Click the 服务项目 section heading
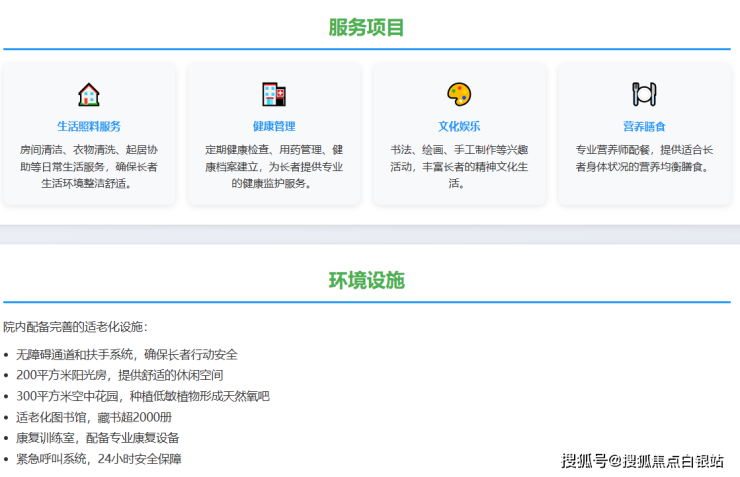740x477 pixels. click(367, 27)
